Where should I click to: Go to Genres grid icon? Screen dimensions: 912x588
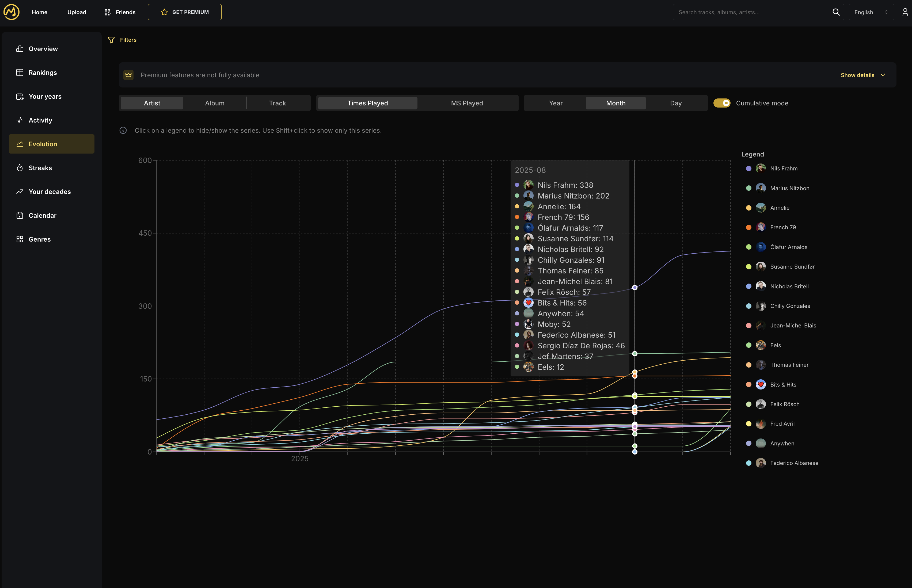tap(20, 239)
